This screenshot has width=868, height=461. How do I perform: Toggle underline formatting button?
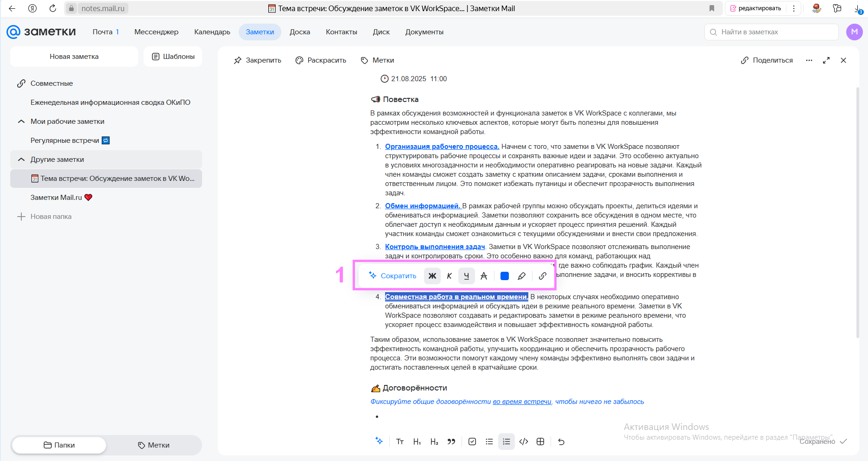pyautogui.click(x=466, y=276)
